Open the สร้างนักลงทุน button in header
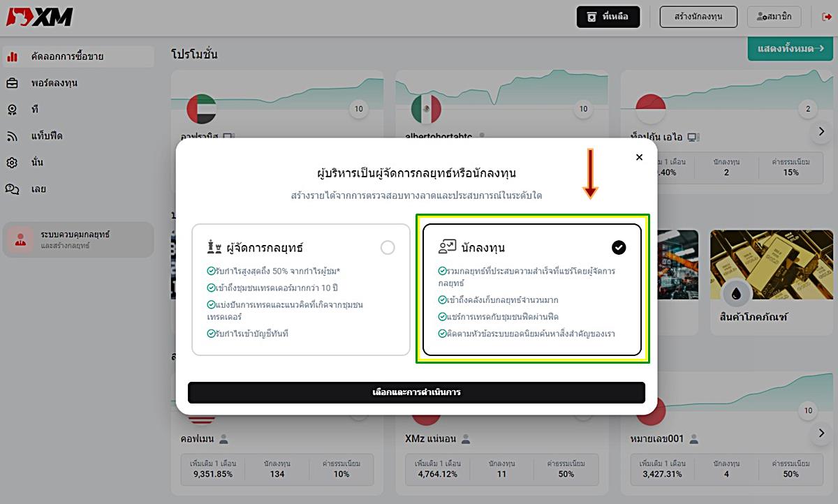This screenshot has width=838, height=504. point(698,17)
